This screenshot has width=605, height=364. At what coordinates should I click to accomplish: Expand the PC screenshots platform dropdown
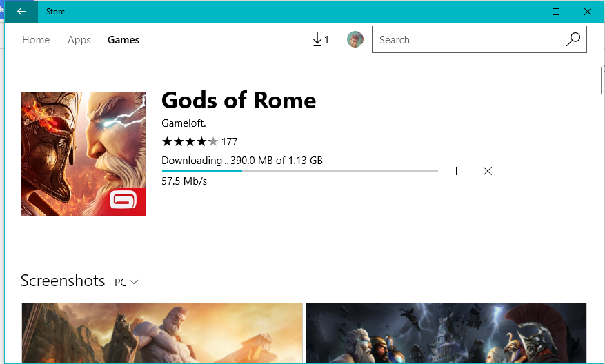click(126, 282)
